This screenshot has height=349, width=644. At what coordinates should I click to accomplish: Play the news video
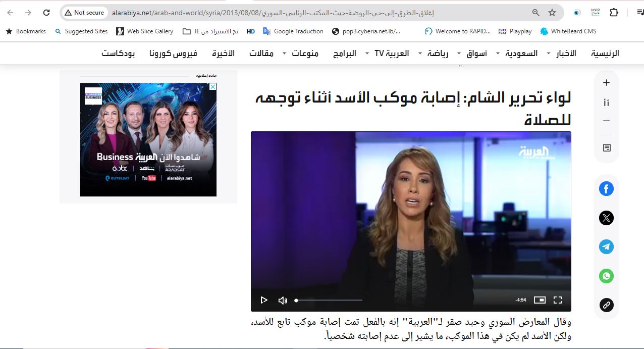click(x=263, y=300)
